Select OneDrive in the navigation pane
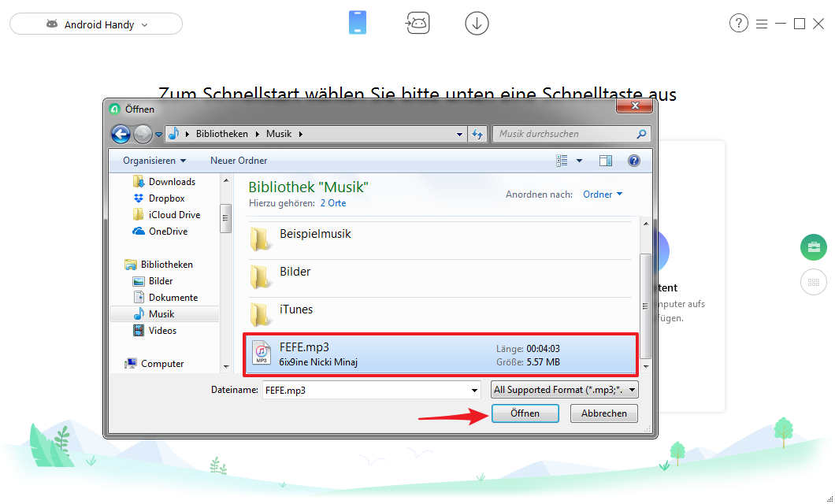 168,232
